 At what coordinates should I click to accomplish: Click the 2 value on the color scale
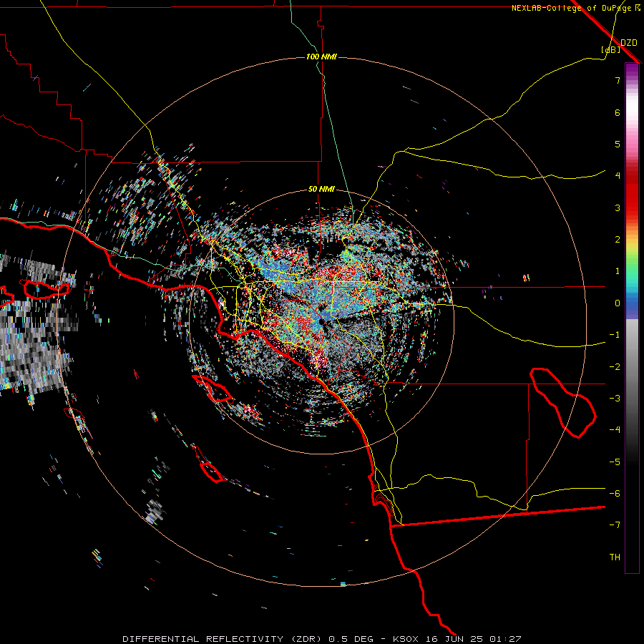click(x=618, y=240)
